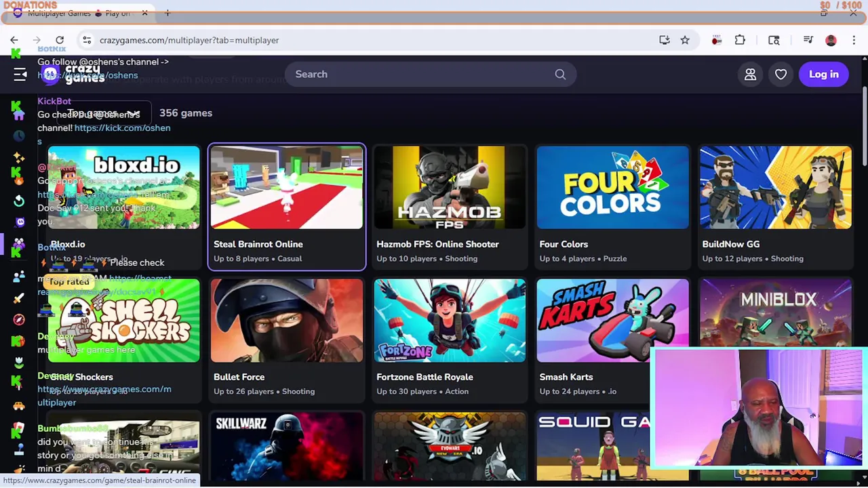This screenshot has width=868, height=488.
Task: Open favorites heart icon in header
Action: (x=781, y=75)
